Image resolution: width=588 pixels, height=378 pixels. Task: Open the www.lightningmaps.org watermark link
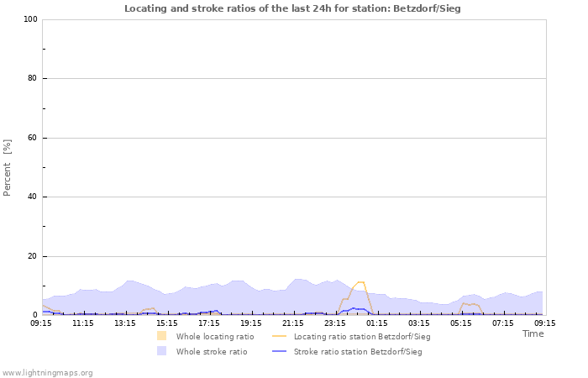pyautogui.click(x=48, y=372)
